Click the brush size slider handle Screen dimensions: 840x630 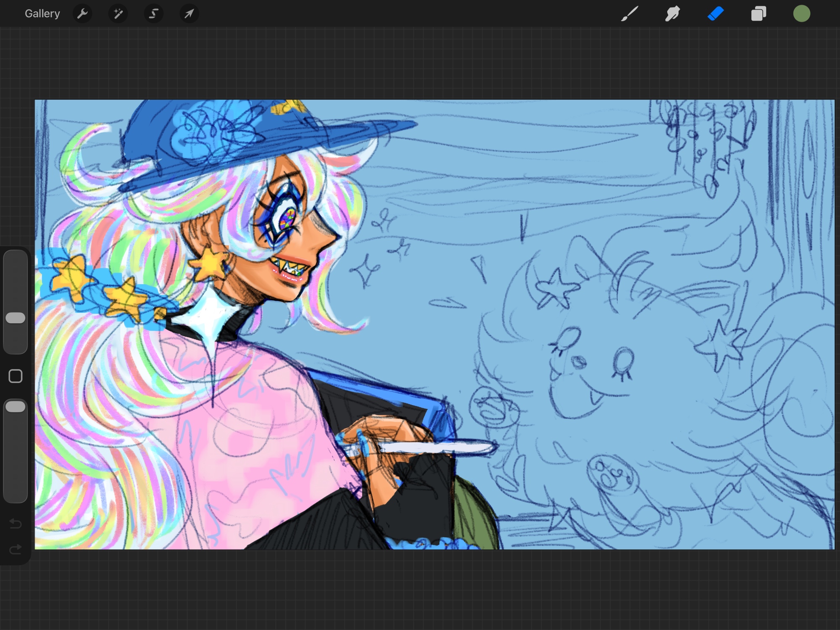[16, 318]
